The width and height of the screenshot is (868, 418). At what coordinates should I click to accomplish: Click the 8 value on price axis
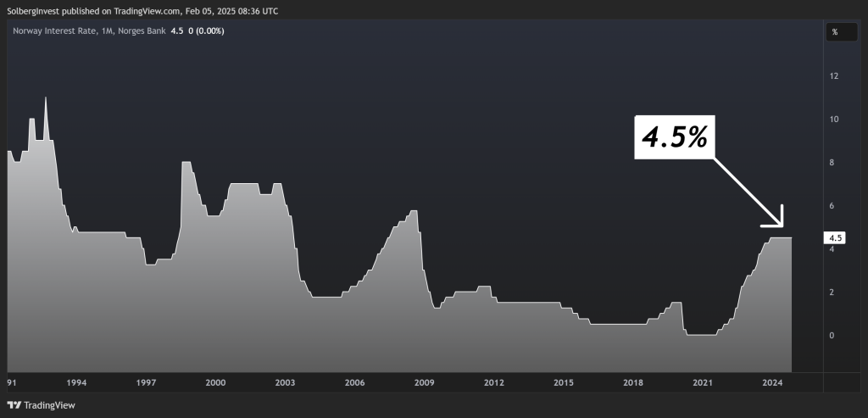(832, 163)
